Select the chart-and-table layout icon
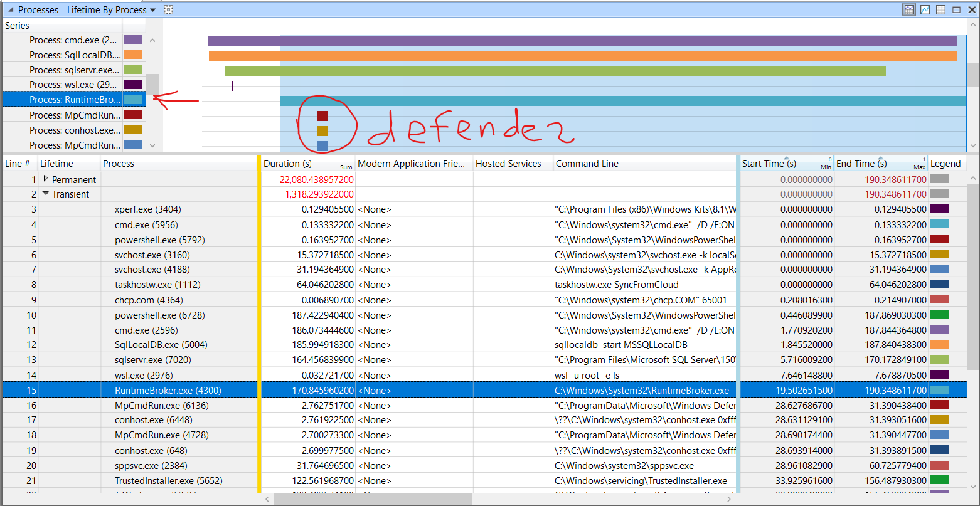This screenshot has width=980, height=506. [908, 9]
